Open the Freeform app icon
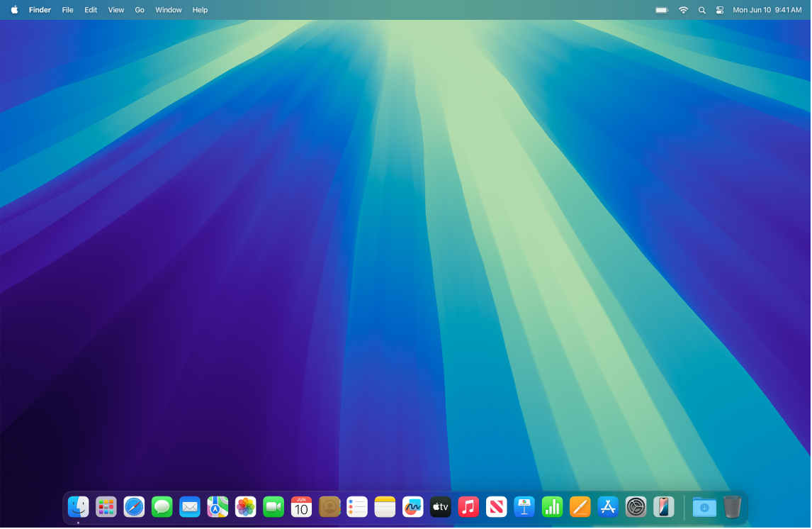The image size is (812, 529). (x=412, y=507)
